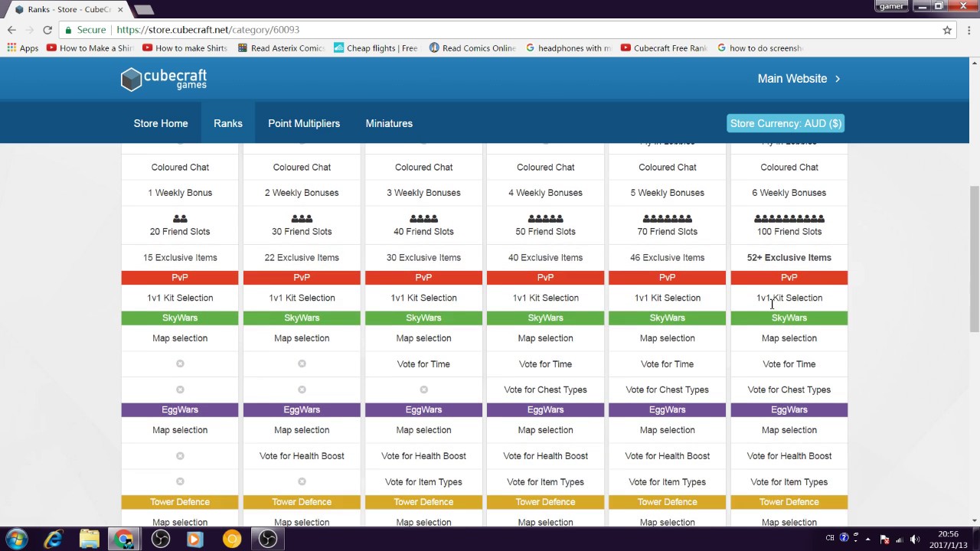
Task: Open the Chrome menu (three dots)
Action: [968, 30]
